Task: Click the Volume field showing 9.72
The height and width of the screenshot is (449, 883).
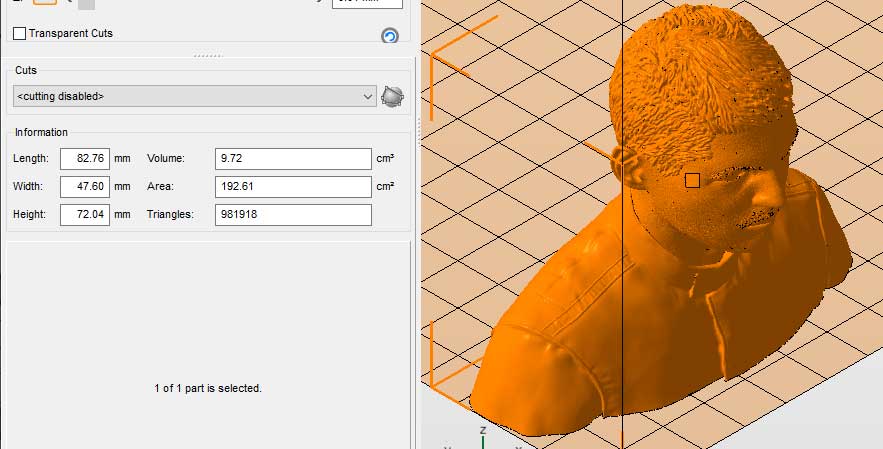Action: [x=293, y=159]
